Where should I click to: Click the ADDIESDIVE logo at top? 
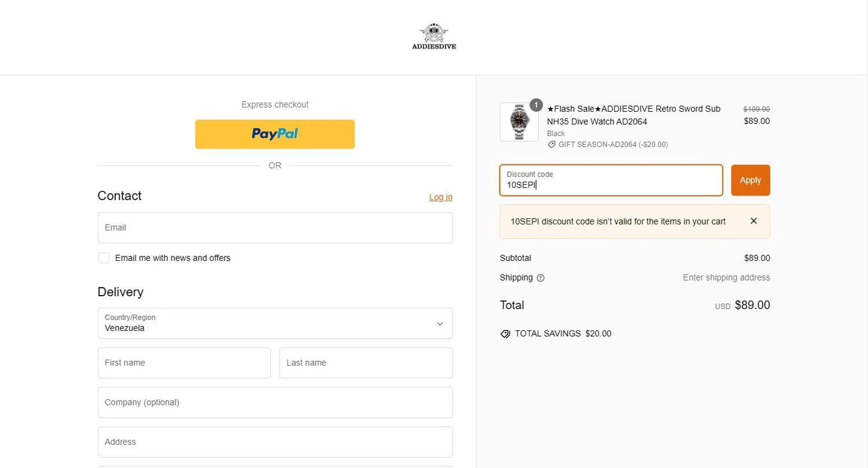point(434,36)
